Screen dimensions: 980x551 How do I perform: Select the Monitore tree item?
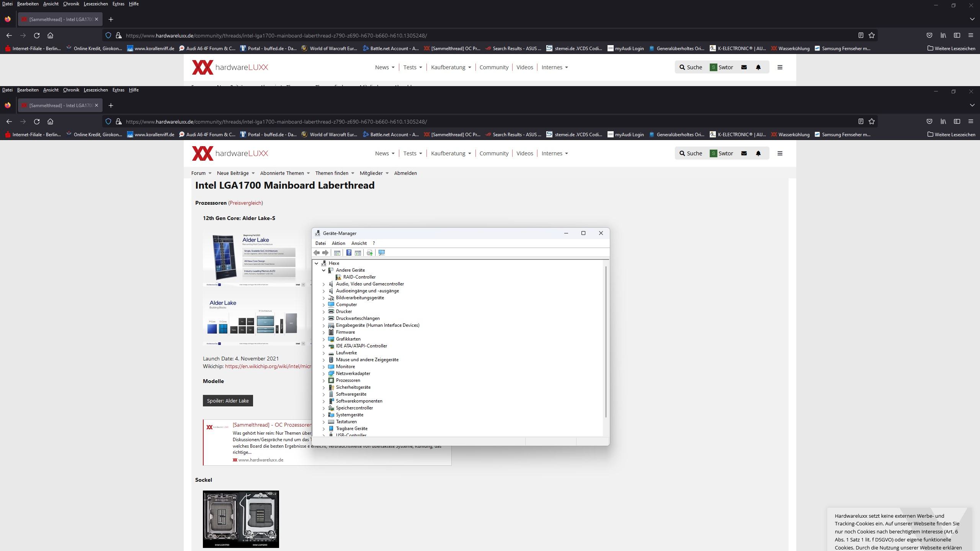[345, 367]
